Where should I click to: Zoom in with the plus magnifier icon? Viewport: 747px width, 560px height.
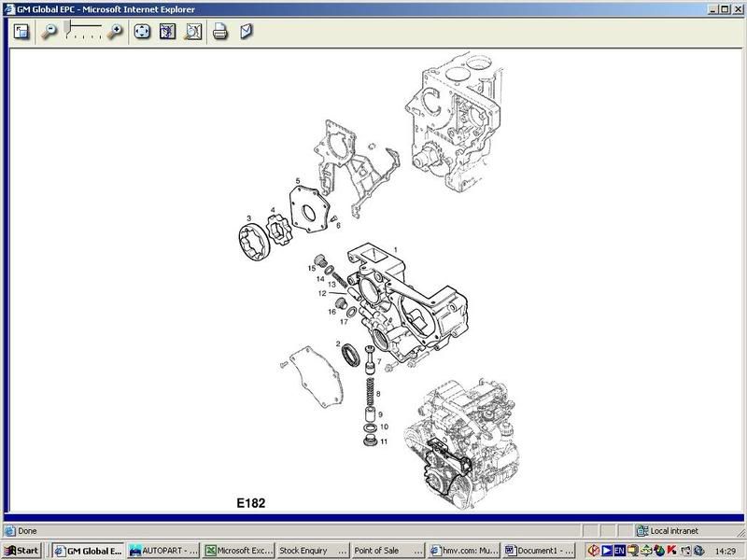tap(115, 32)
